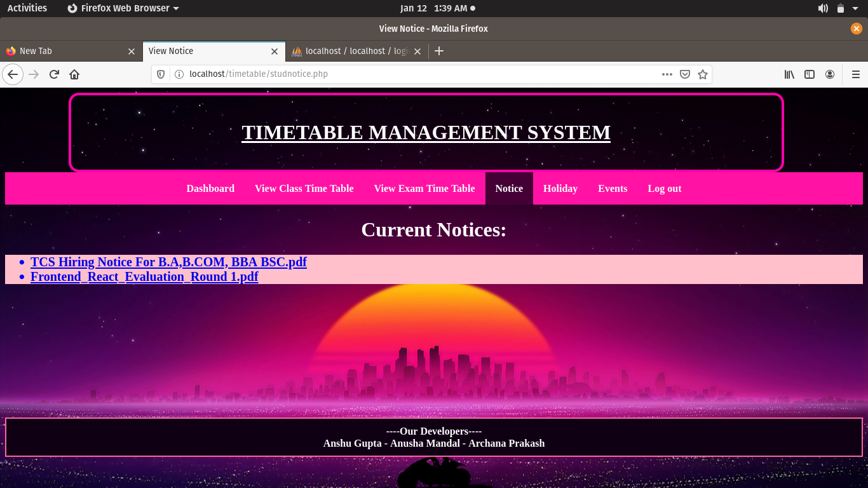Screen dimensions: 868x488
Task: Switch to the localhost phpMyAdmin tab
Action: click(358, 51)
